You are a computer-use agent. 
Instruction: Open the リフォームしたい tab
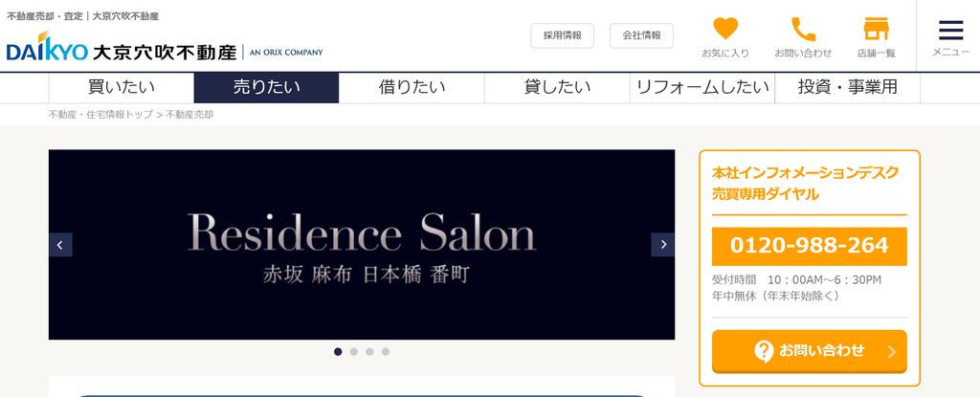click(x=702, y=87)
